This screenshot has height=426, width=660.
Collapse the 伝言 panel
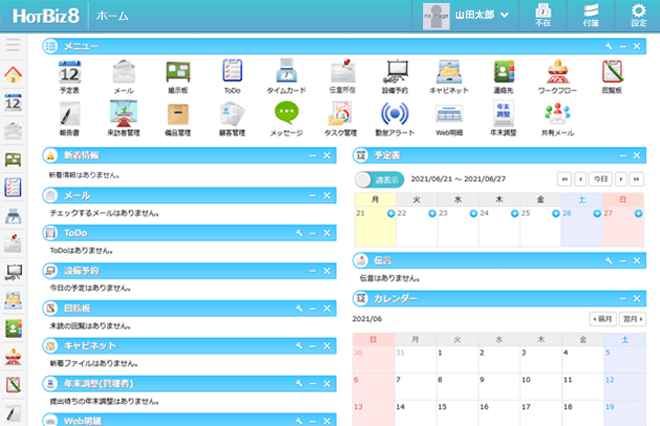[x=623, y=261]
